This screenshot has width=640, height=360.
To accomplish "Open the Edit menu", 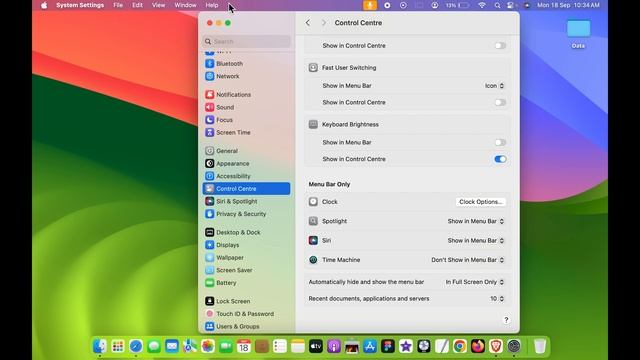I will (138, 5).
